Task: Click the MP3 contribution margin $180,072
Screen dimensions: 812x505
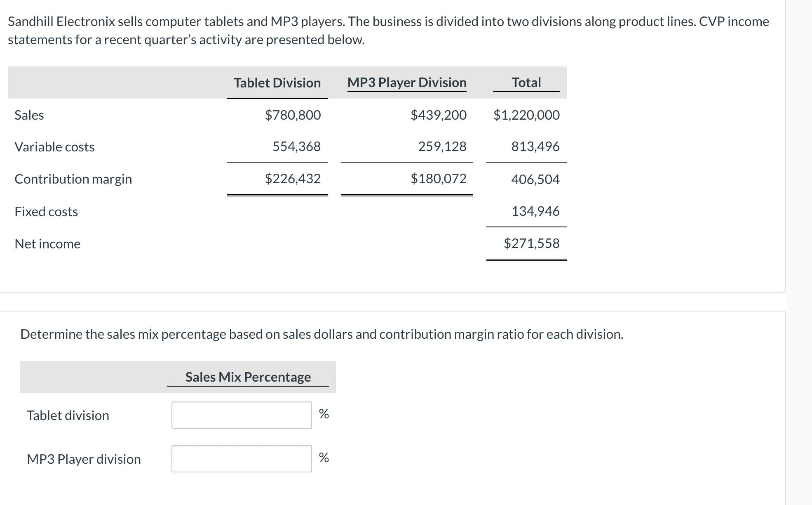Action: [439, 179]
